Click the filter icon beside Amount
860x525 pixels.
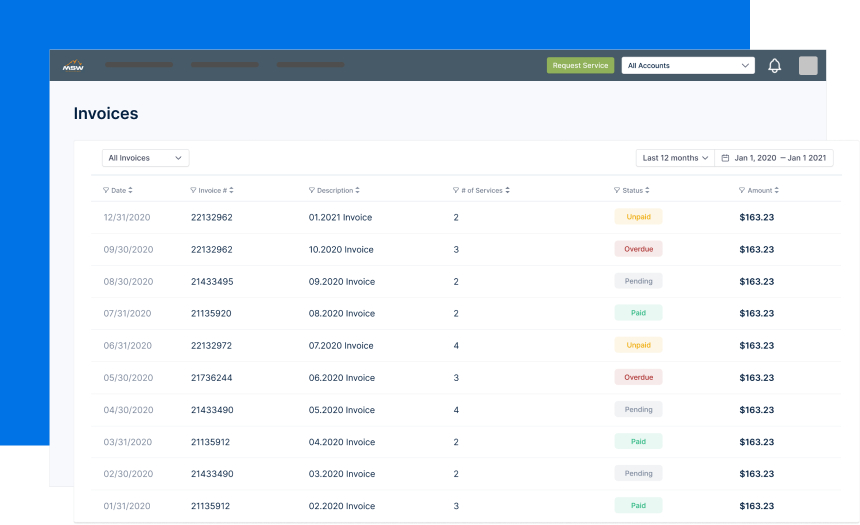click(x=742, y=190)
